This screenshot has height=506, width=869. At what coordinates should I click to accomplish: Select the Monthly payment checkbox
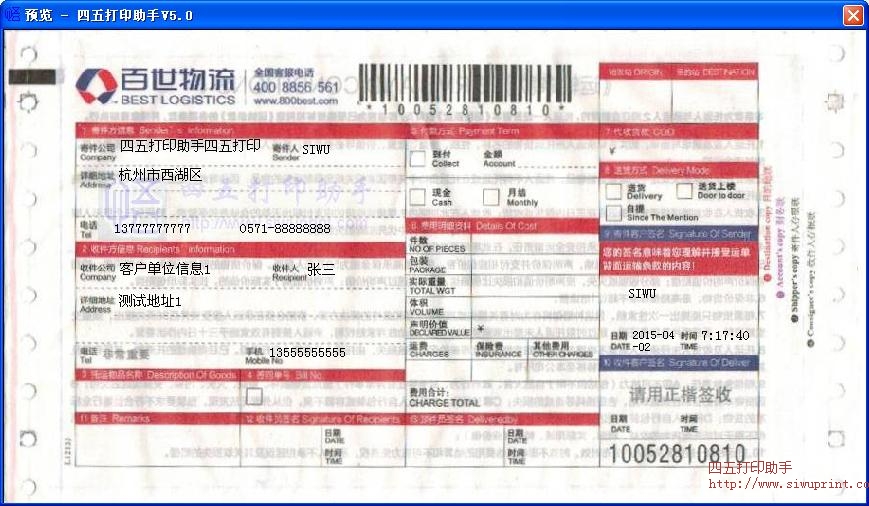[491, 196]
